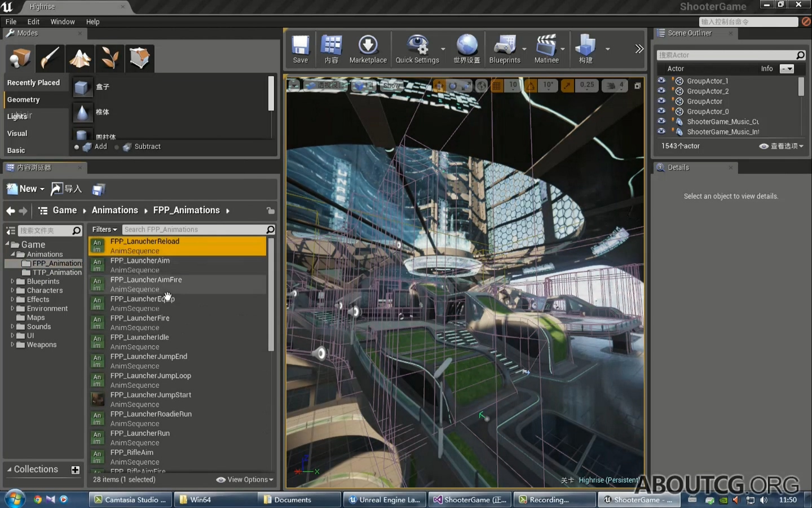
Task: Select the Paint mode brush icon
Action: coord(50,58)
